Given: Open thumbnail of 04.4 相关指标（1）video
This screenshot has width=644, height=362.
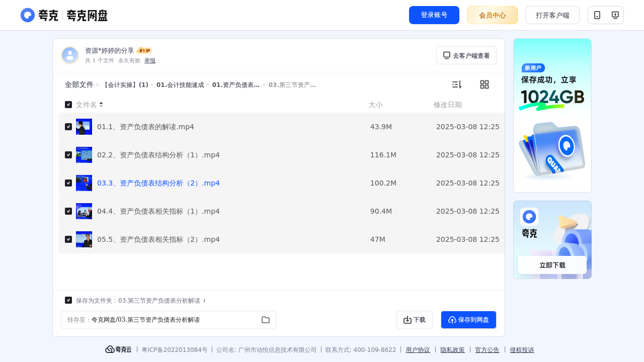Looking at the screenshot, I should 84,211.
